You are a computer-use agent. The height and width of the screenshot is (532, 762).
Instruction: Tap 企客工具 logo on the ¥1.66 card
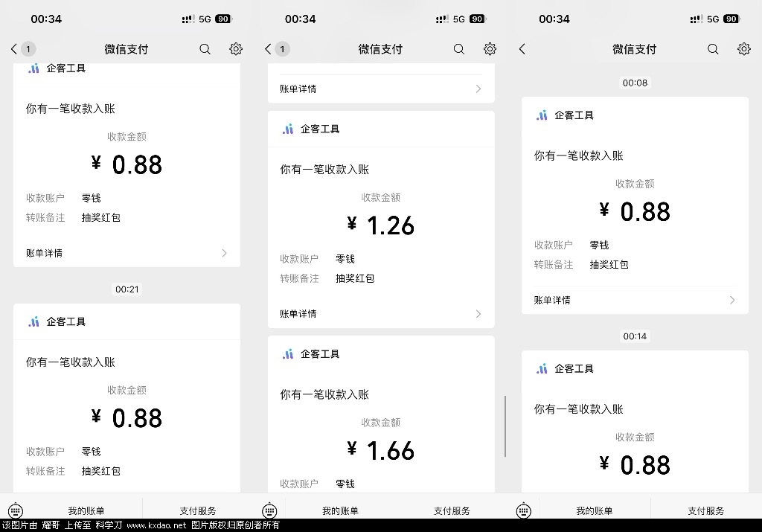coord(288,354)
